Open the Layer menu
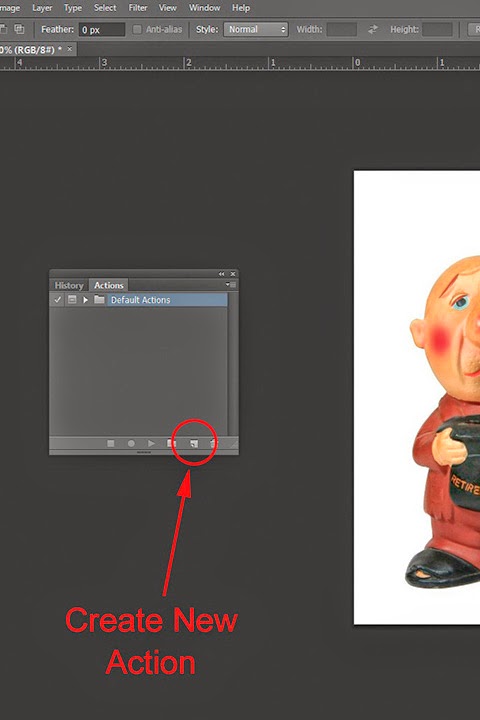Viewport: 480px width, 720px height. [42, 8]
